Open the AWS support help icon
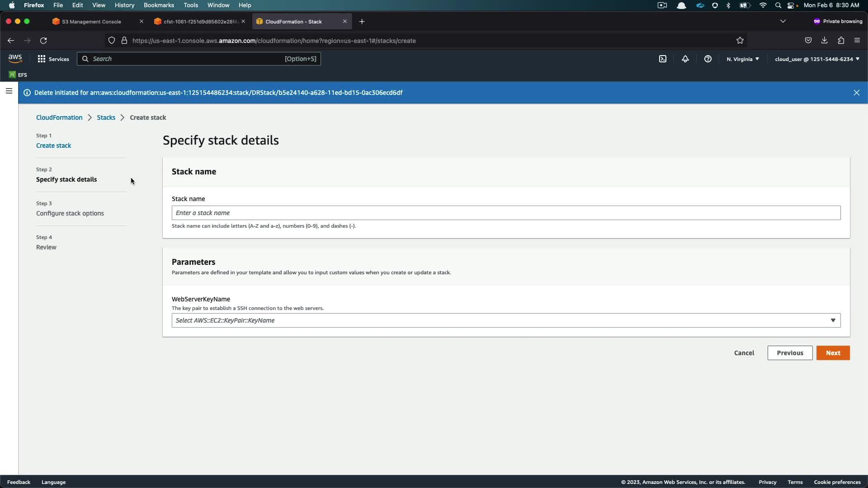 coord(708,59)
